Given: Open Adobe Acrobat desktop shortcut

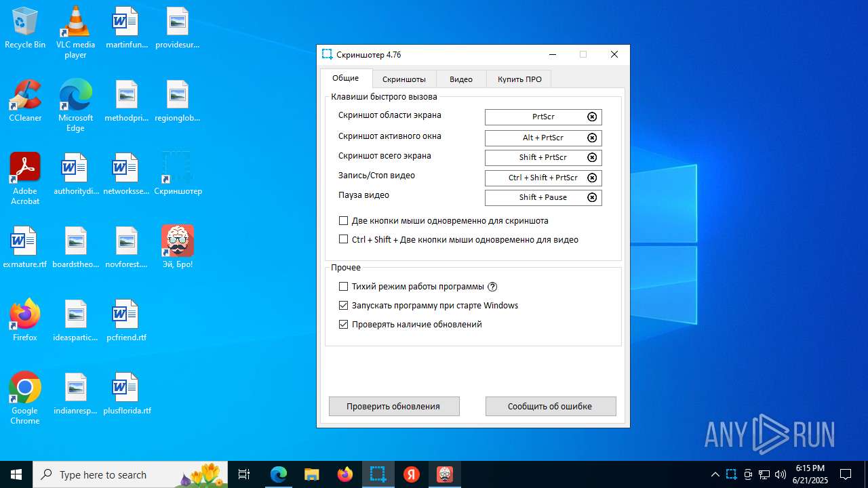Looking at the screenshot, I should 25,179.
